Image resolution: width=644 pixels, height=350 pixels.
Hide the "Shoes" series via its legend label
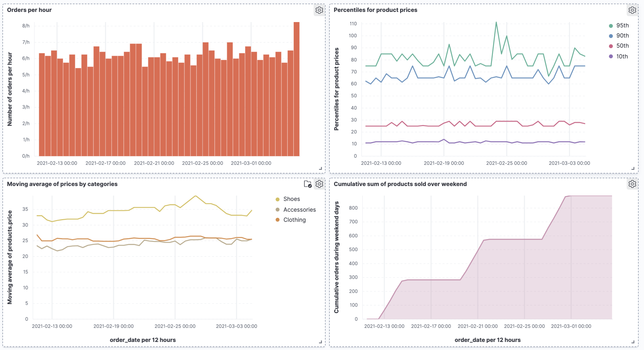292,199
